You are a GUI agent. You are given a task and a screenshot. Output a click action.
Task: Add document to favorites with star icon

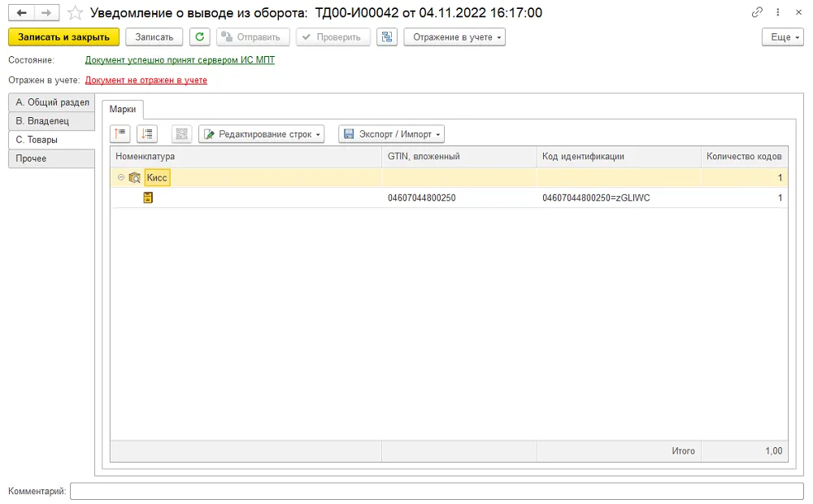coord(75,12)
